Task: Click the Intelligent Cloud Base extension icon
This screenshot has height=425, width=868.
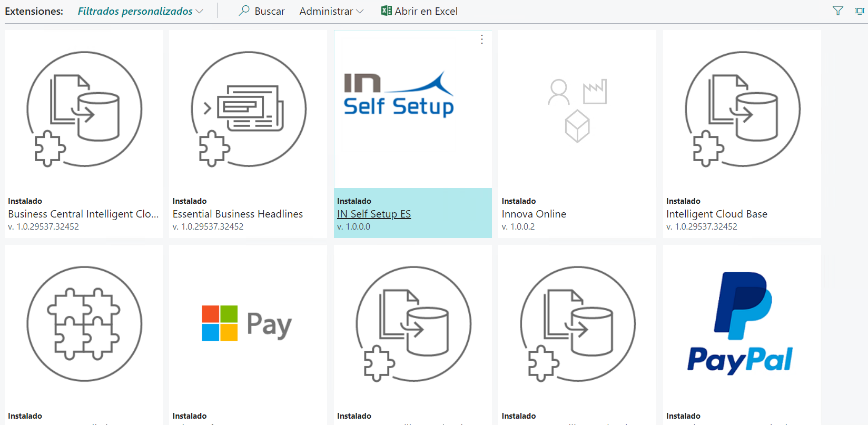Action: (743, 109)
